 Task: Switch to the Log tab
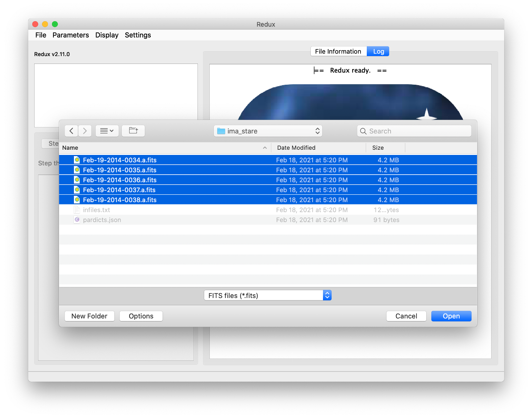pyautogui.click(x=378, y=51)
